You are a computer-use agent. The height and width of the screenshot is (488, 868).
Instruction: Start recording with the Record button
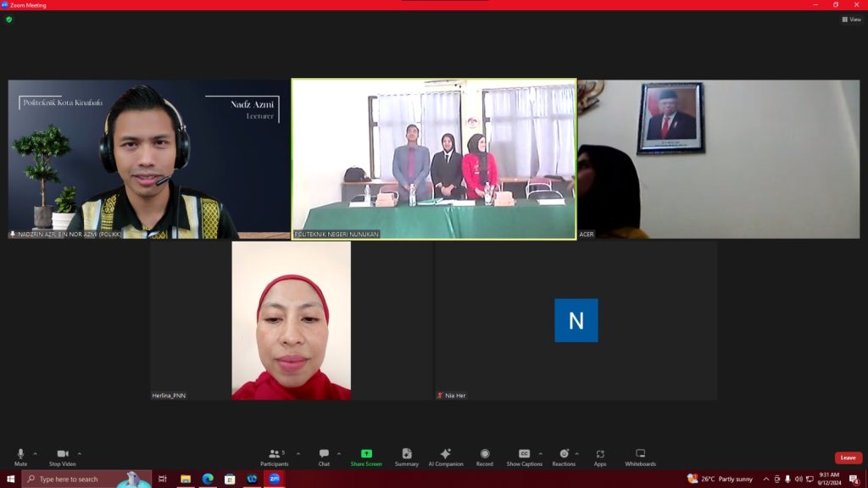click(x=485, y=455)
